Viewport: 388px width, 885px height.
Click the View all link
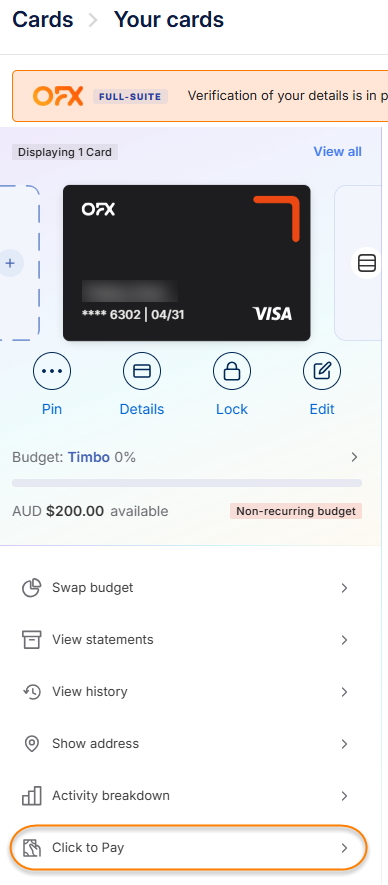[338, 151]
